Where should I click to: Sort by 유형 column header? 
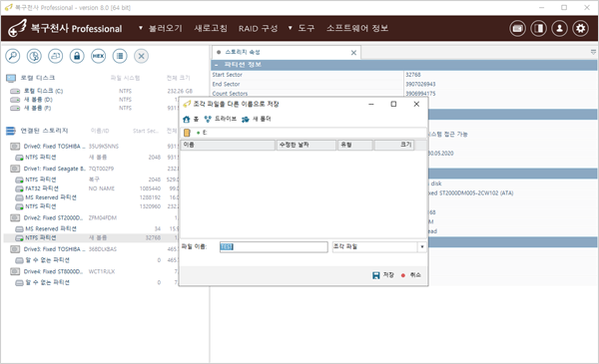pyautogui.click(x=354, y=145)
